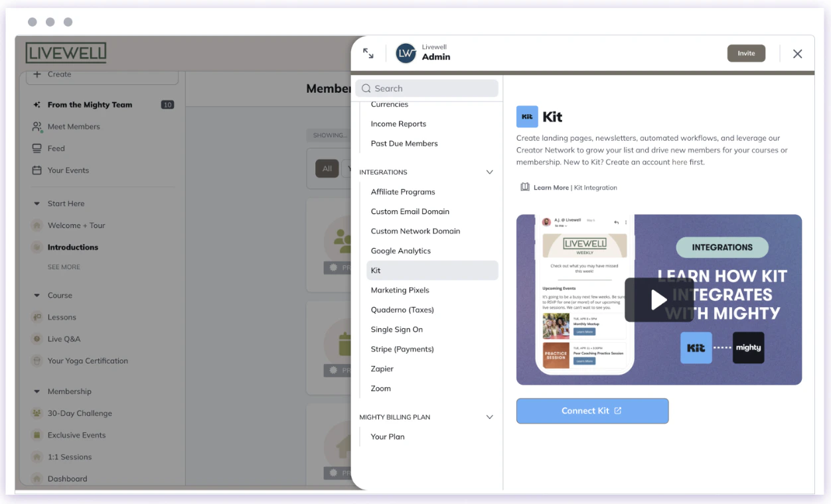The image size is (831, 504).
Task: Open Welcome + Tour space
Action: pos(76,225)
